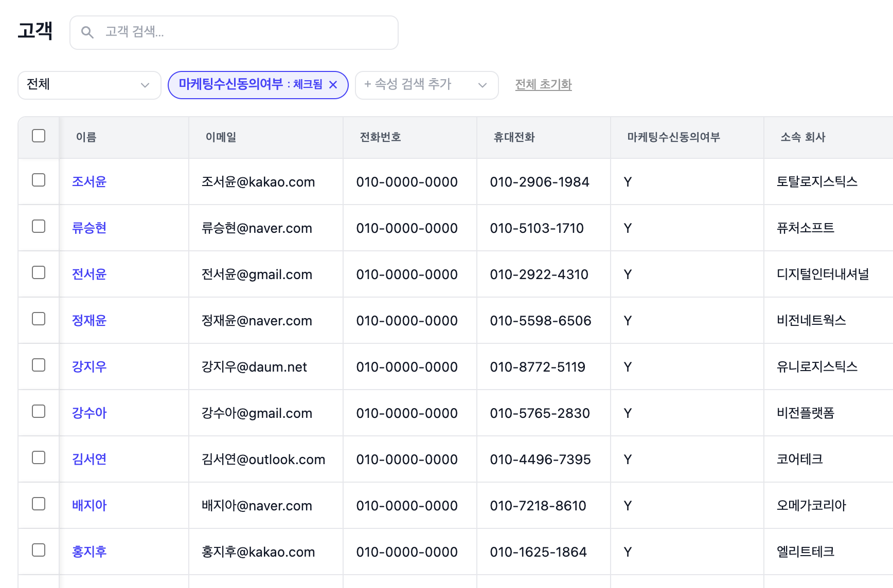The height and width of the screenshot is (588, 893).
Task: Click the 전체 초기화 reset link
Action: point(543,84)
